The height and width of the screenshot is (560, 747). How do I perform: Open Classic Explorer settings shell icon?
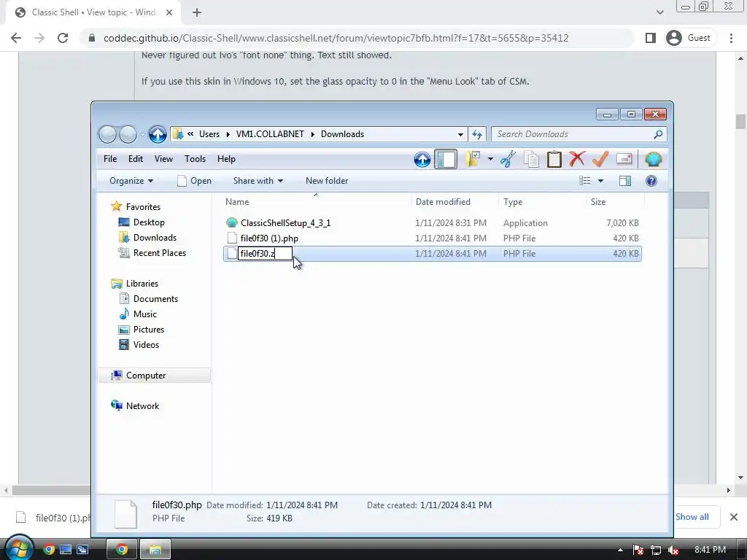point(653,159)
